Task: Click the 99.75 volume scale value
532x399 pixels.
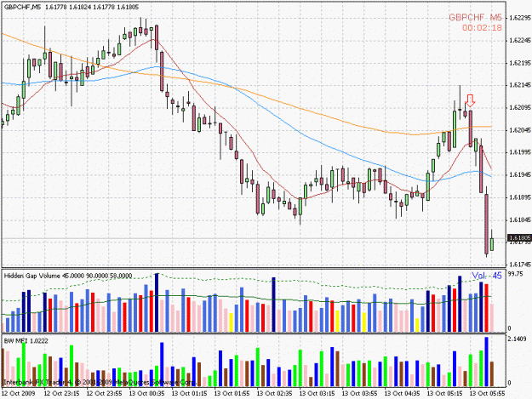Action: tap(515, 274)
